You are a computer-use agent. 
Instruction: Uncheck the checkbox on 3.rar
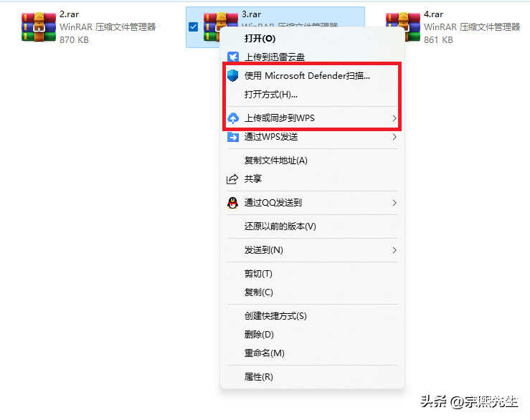(x=194, y=27)
